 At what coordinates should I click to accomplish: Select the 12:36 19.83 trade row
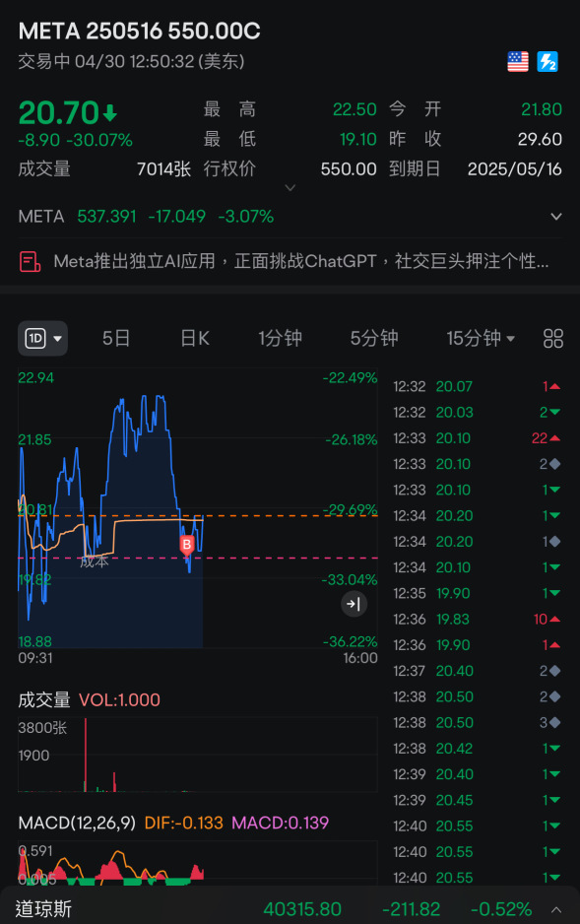click(x=477, y=620)
